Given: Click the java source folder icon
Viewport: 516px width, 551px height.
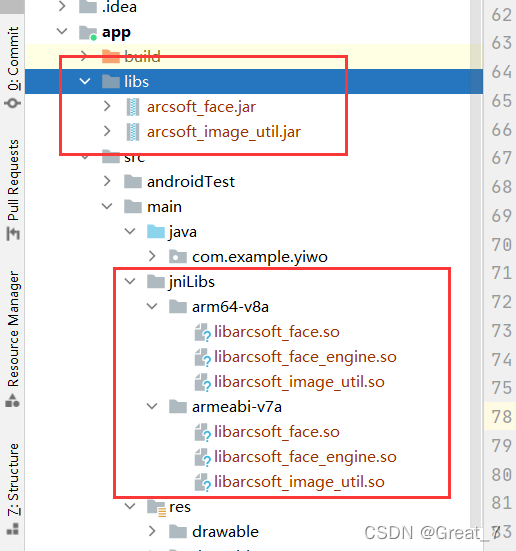Looking at the screenshot, I should 156,232.
